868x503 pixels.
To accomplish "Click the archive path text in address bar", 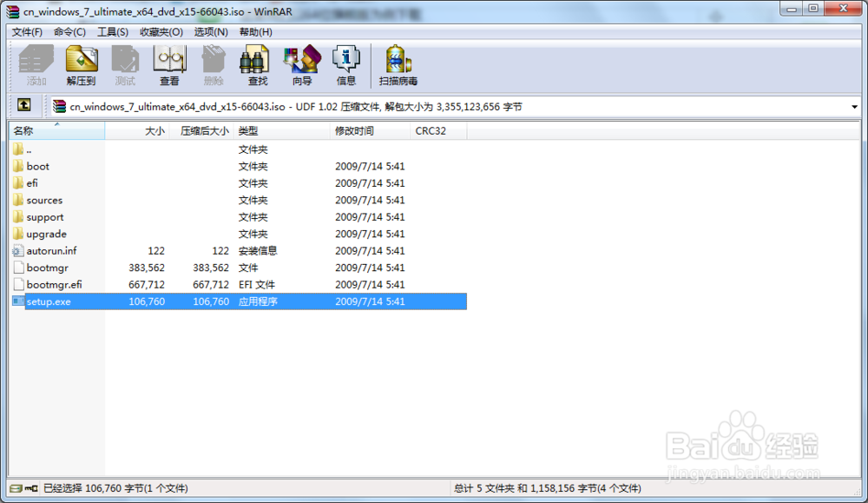I will tap(296, 107).
